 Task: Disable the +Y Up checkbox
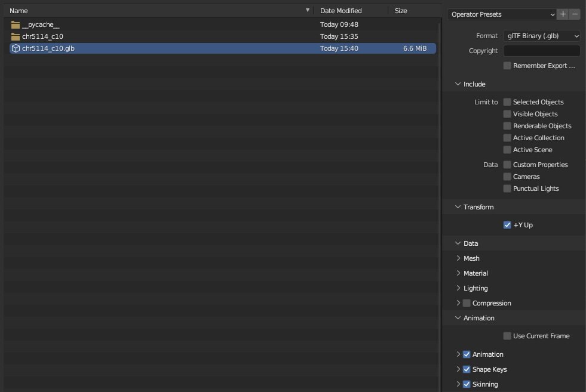[507, 225]
